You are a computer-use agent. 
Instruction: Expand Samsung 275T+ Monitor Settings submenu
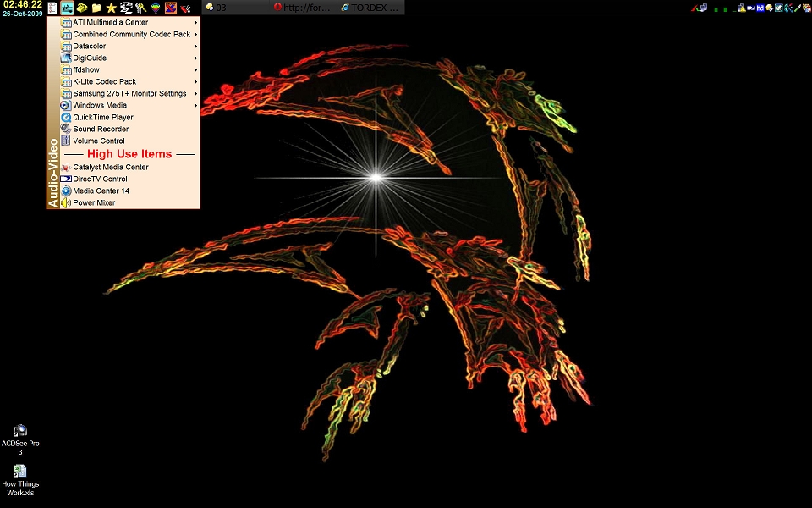(129, 94)
